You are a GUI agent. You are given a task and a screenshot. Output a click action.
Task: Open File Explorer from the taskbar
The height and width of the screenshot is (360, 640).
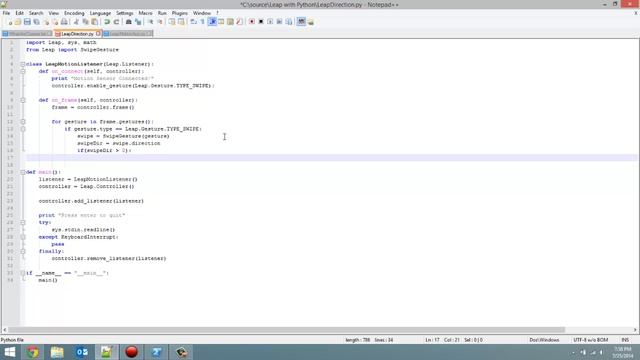pyautogui.click(x=57, y=352)
